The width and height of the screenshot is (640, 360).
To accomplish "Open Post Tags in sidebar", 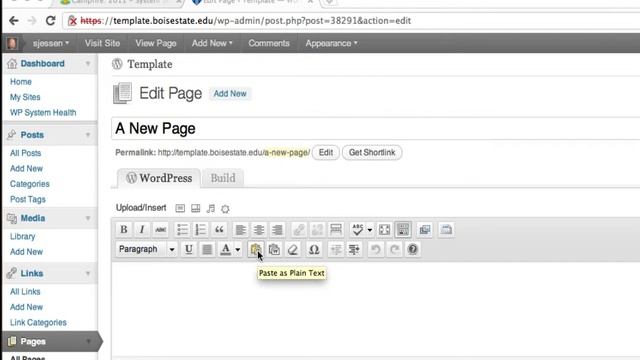I will 28,199.
